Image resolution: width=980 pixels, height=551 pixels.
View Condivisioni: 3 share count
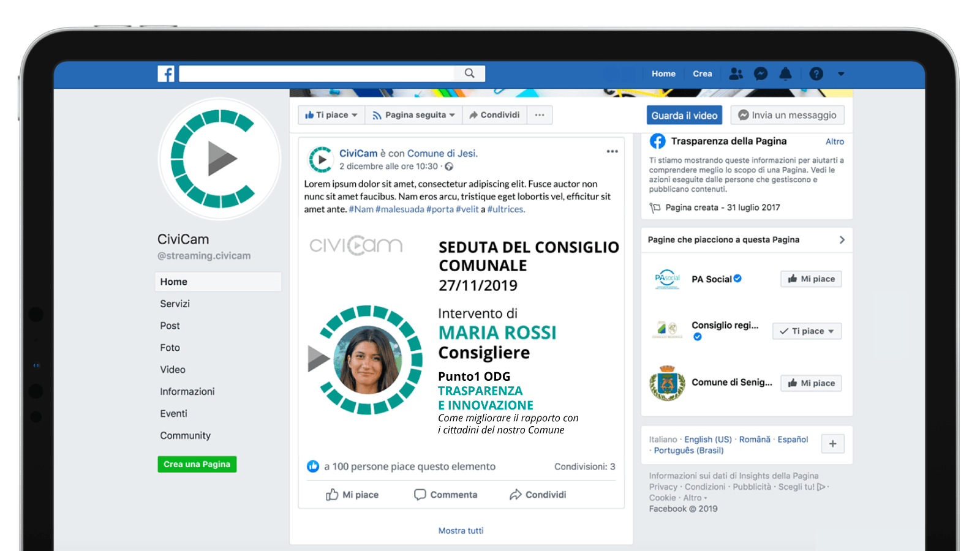[x=585, y=467]
